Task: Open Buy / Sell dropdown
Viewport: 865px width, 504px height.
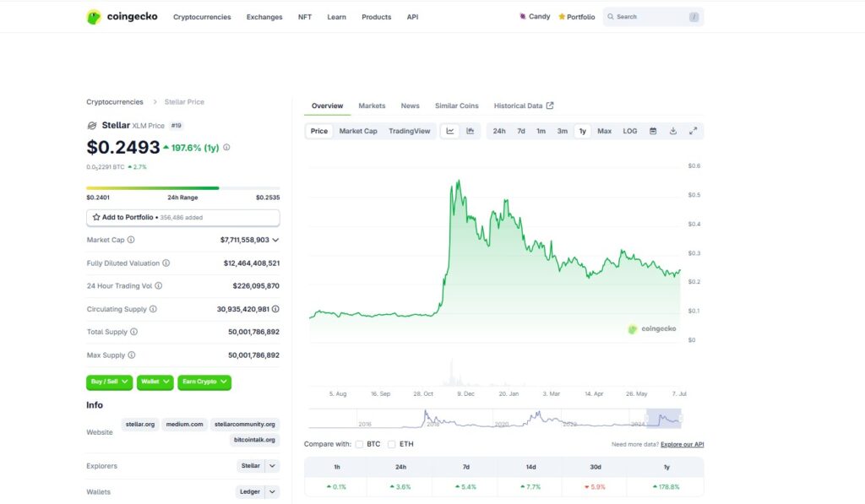Action: 109,382
